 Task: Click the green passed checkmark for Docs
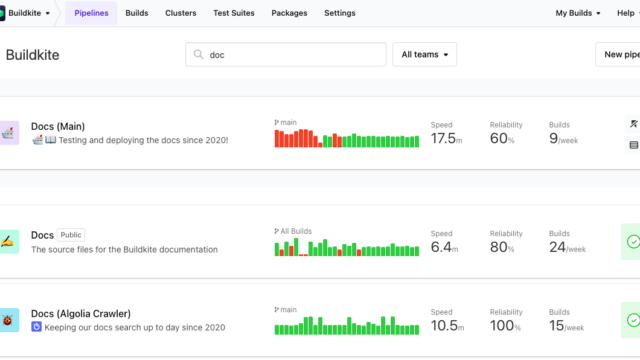[633, 242]
